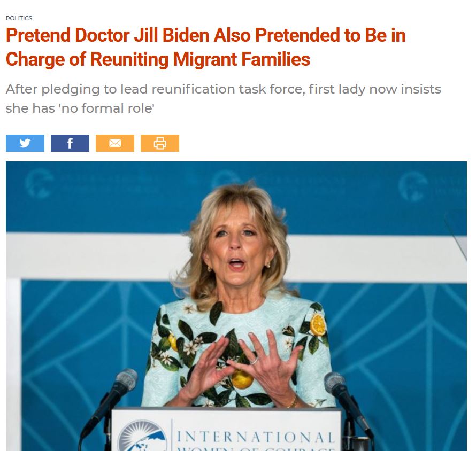This screenshot has height=451, width=476.
Task: Click the Jill Biden headline title
Action: coord(205,47)
